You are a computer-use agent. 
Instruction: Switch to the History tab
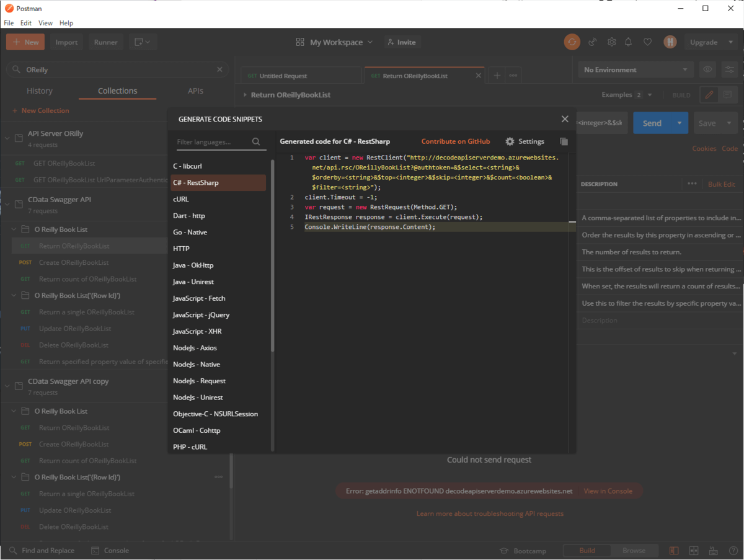[40, 91]
